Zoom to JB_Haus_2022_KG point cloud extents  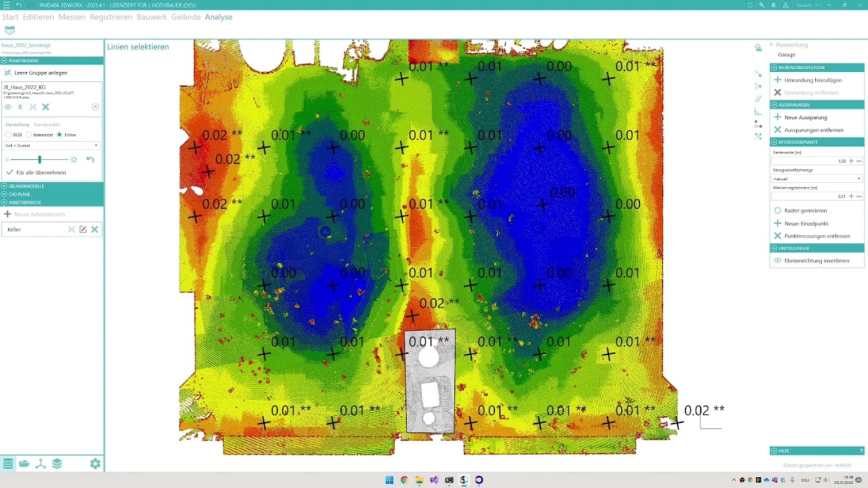[x=33, y=107]
